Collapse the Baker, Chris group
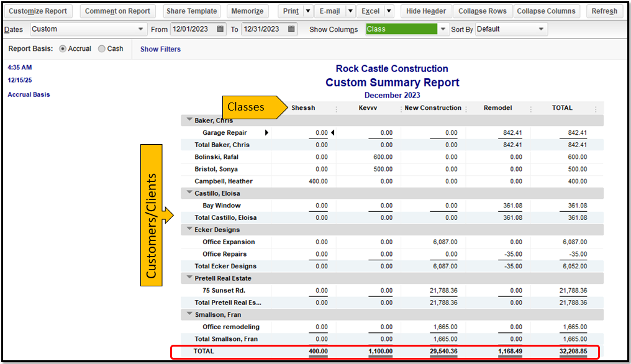 pos(188,121)
